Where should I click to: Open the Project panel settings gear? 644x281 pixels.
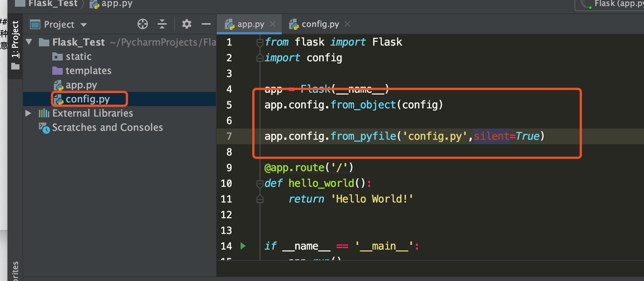click(186, 24)
